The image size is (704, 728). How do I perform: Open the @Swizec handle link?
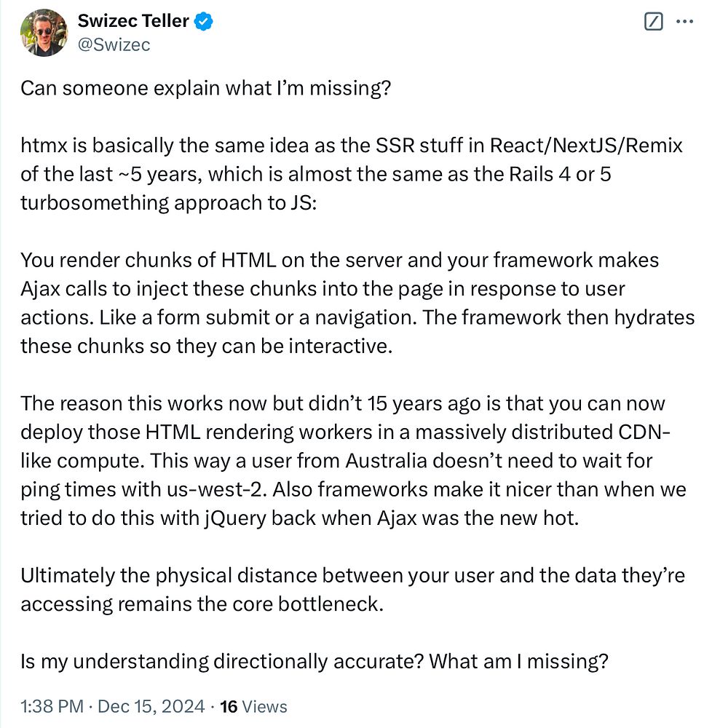click(x=114, y=44)
